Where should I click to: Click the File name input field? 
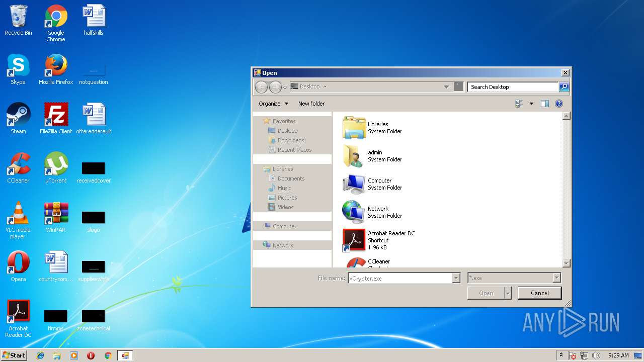400,278
